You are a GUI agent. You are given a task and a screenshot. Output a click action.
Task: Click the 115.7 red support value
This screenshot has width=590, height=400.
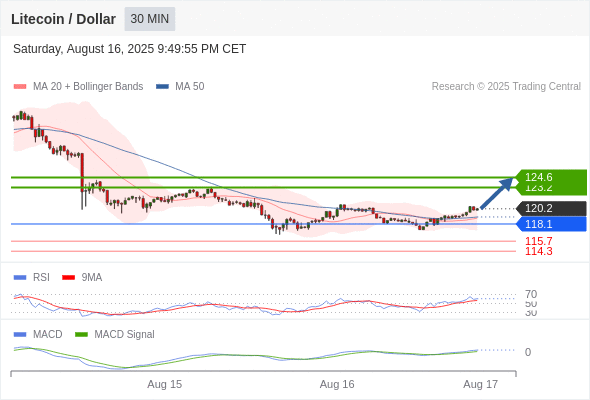click(539, 241)
